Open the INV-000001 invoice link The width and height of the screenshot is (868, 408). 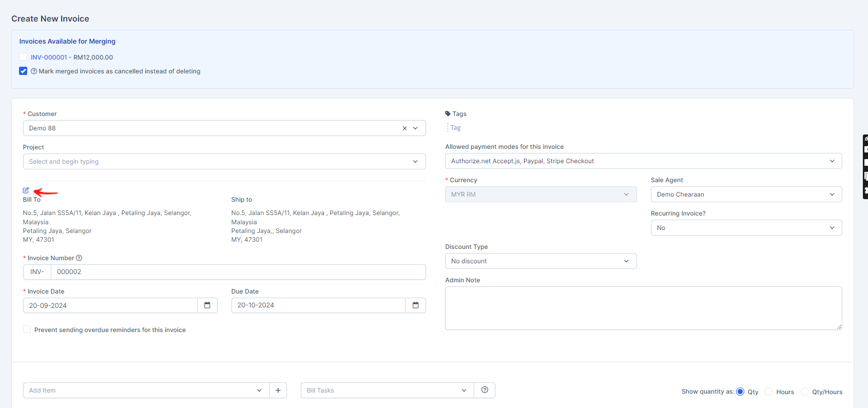[x=49, y=57]
